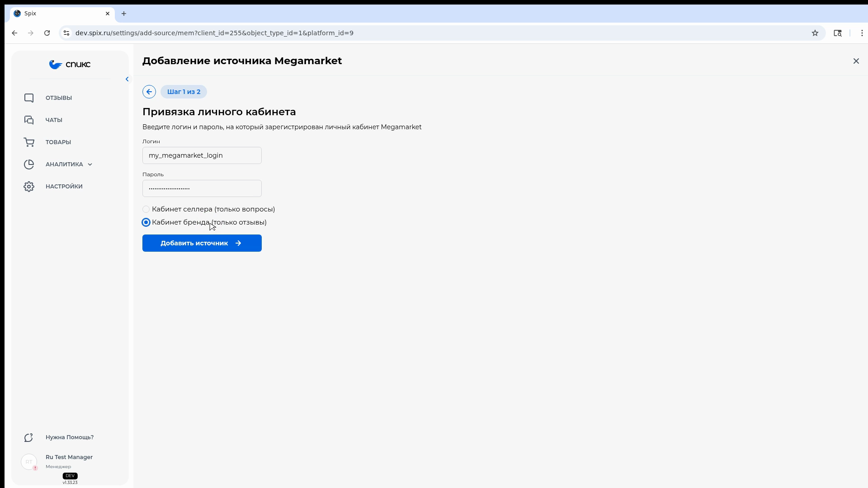Open the Ru Test Manager profile
Viewport: 868px width, 488px height.
pyautogui.click(x=69, y=457)
